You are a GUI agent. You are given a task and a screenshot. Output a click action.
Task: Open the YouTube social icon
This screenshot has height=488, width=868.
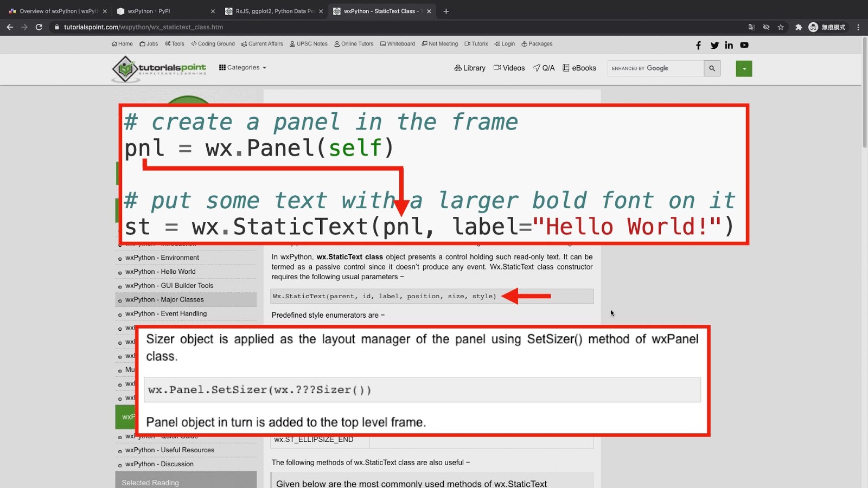[744, 46]
